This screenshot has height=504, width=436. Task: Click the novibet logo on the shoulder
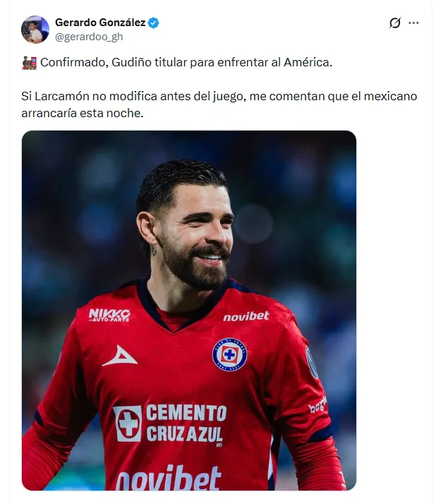(246, 317)
